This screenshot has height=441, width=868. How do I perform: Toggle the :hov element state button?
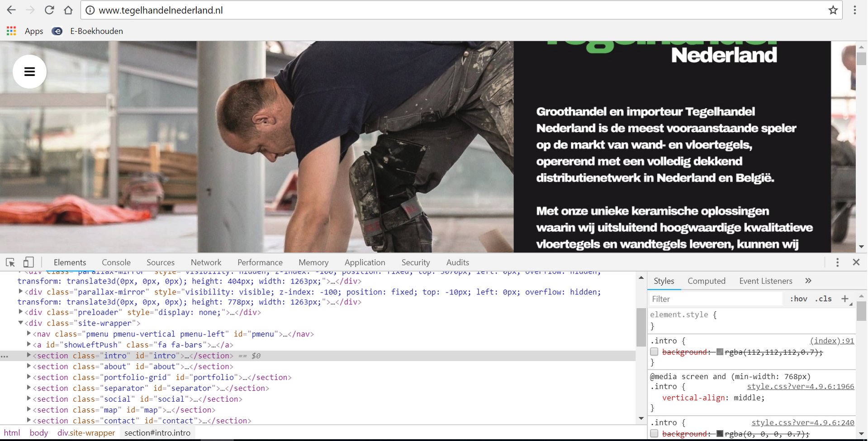pyautogui.click(x=798, y=299)
